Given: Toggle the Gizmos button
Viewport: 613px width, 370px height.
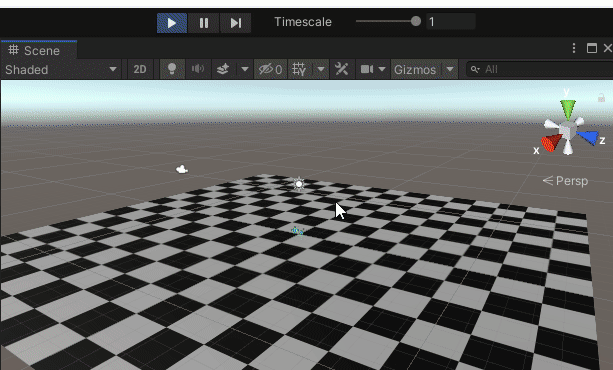Looking at the screenshot, I should point(415,70).
